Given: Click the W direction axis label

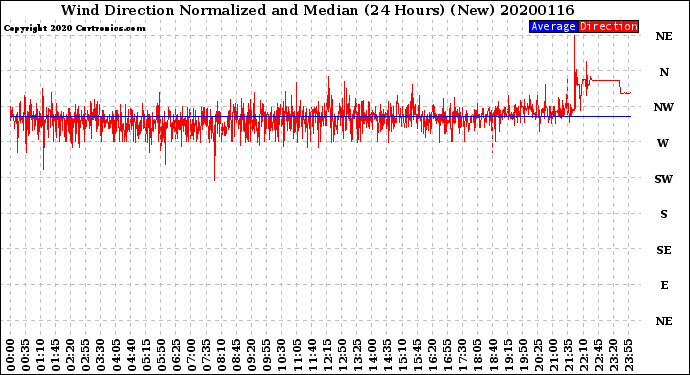Looking at the screenshot, I should tap(663, 143).
